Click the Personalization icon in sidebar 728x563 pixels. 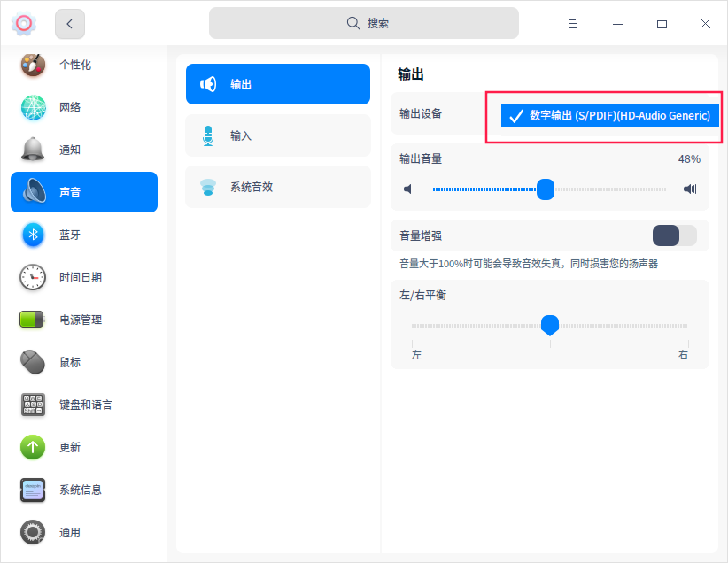click(x=33, y=65)
